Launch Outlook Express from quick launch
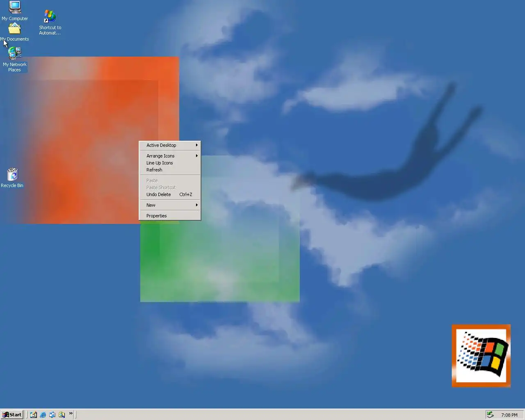Image resolution: width=525 pixels, height=420 pixels. pyautogui.click(x=52, y=415)
